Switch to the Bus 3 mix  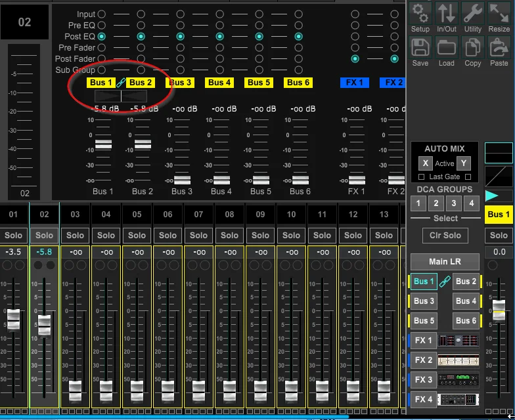[424, 301]
